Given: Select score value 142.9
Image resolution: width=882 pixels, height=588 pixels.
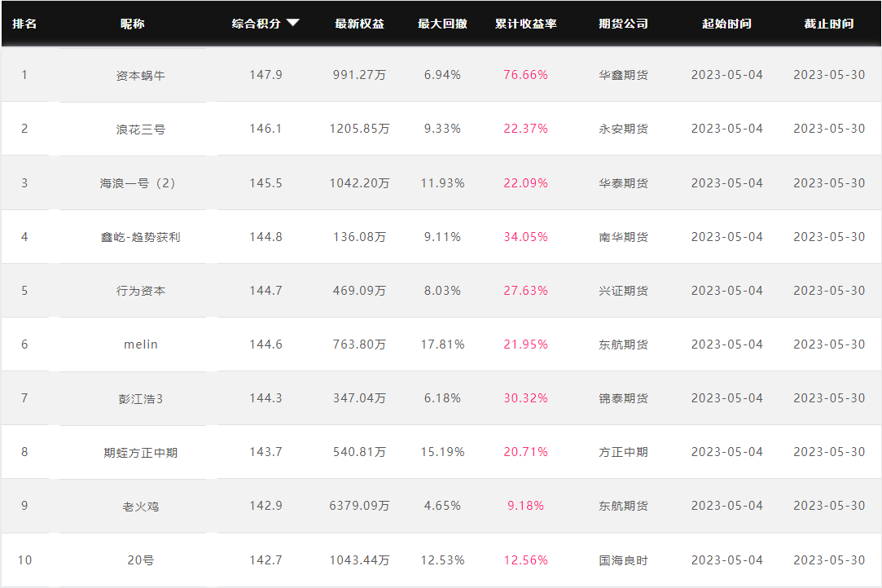Looking at the screenshot, I should point(265,505).
